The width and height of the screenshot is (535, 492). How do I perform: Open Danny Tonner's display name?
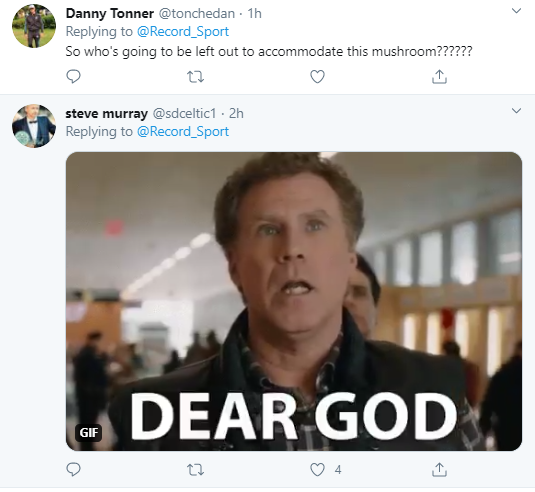110,14
